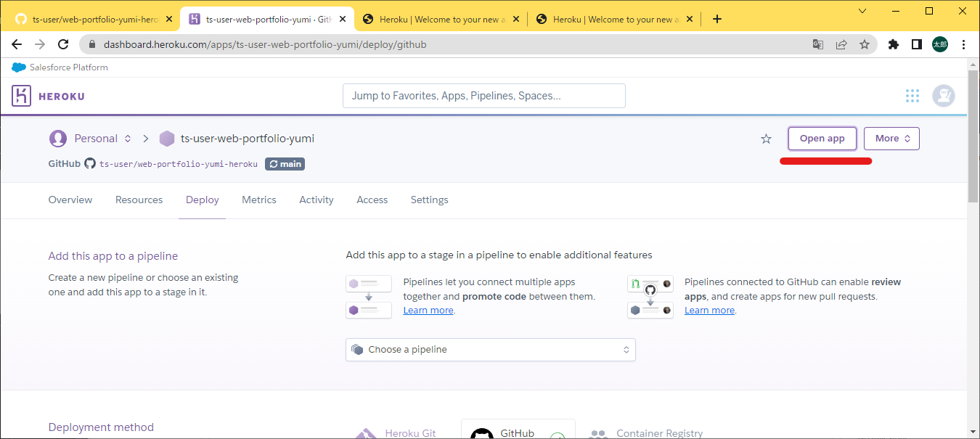Viewport: 980px width, 439px height.
Task: Switch to the GitHub repository browser tab
Action: [92, 20]
